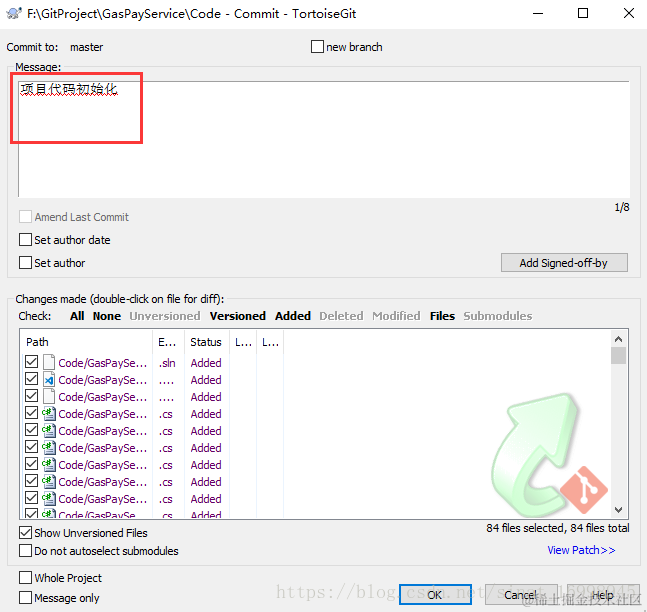Confirm commit with the OK button
The height and width of the screenshot is (612, 647).
(x=435, y=594)
